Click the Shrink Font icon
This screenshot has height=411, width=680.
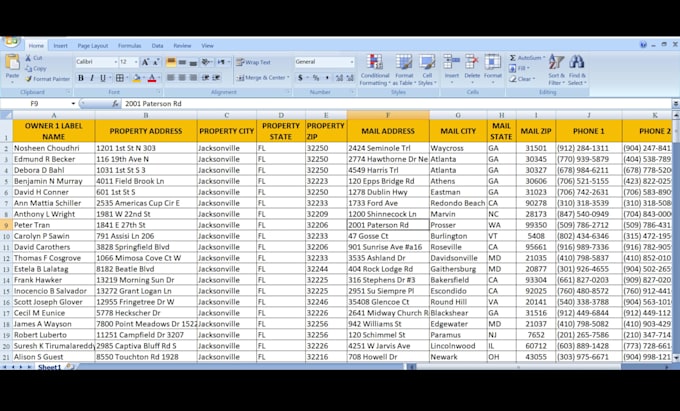156,62
